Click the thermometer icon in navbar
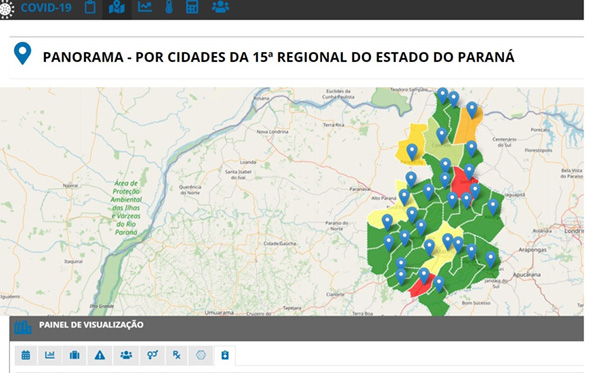 click(x=169, y=7)
